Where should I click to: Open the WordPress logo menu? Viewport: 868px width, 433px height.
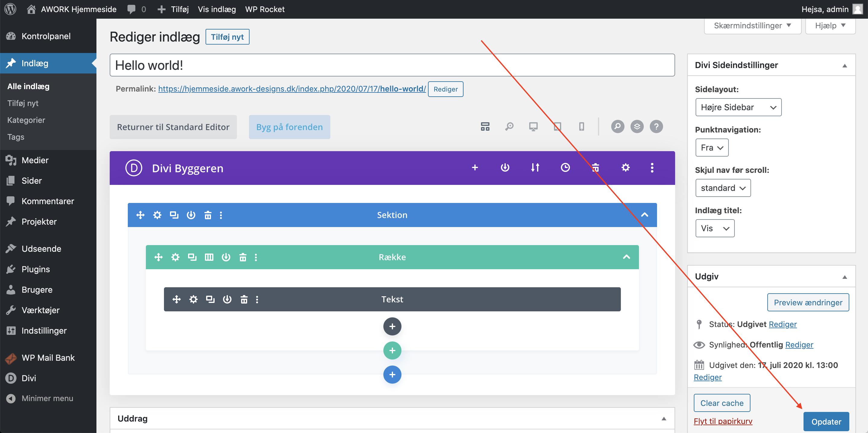(x=11, y=9)
